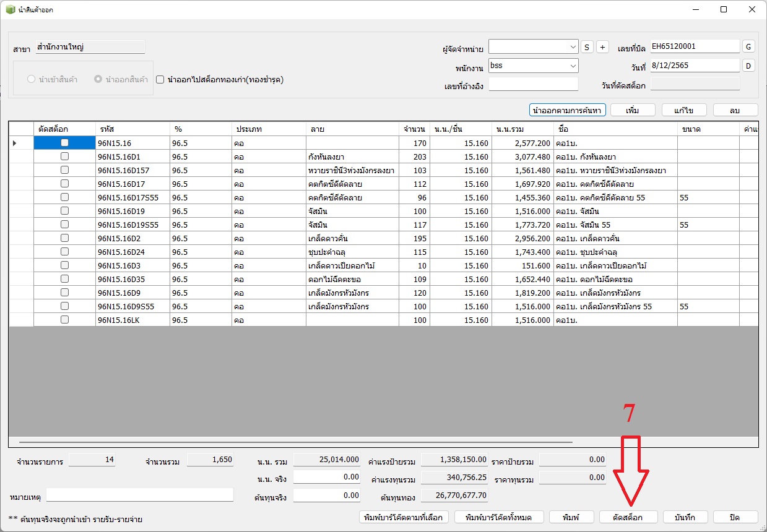Click the ตัดสต็อก button at bottom
This screenshot has height=532, width=767.
pyautogui.click(x=628, y=517)
